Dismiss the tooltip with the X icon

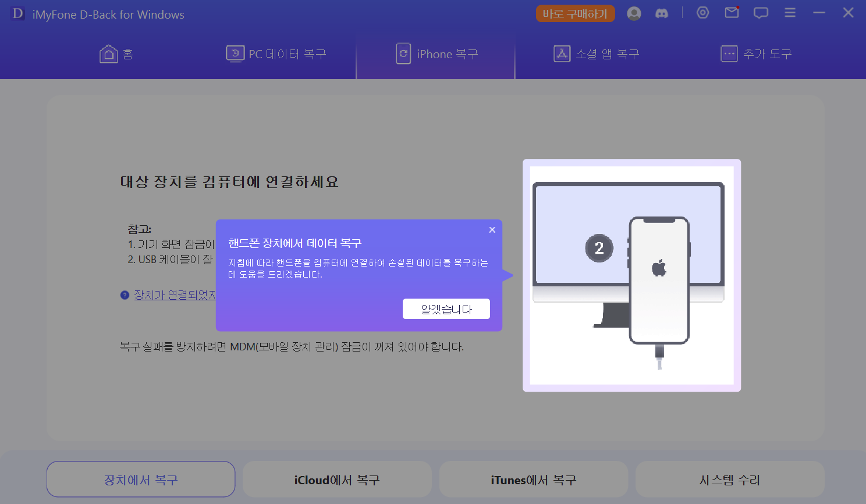tap(492, 230)
